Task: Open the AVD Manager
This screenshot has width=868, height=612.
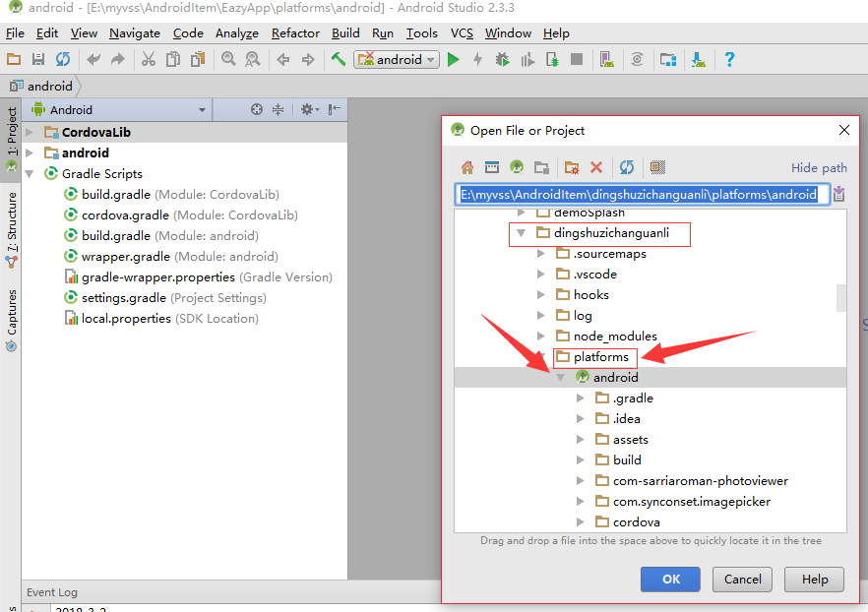Action: point(606,59)
